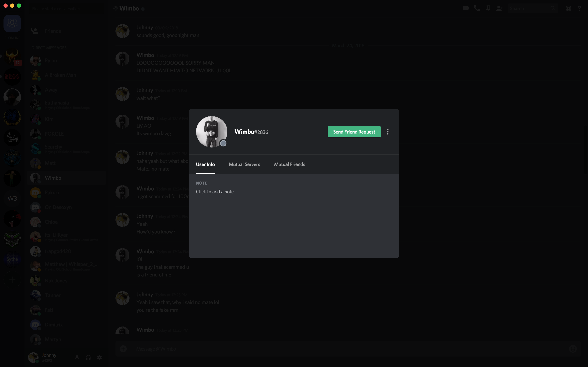Switch to the Mutual Servers tab
The image size is (588, 367).
click(x=244, y=164)
